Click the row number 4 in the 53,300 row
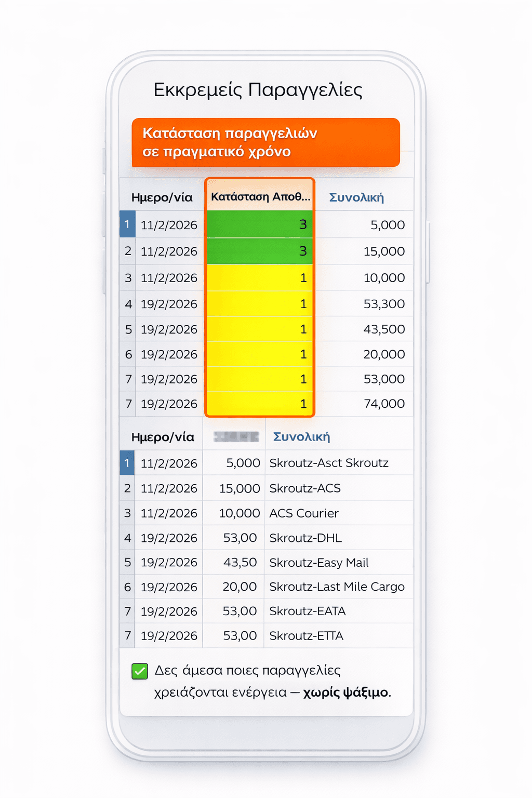The height and width of the screenshot is (798, 532). 128,304
